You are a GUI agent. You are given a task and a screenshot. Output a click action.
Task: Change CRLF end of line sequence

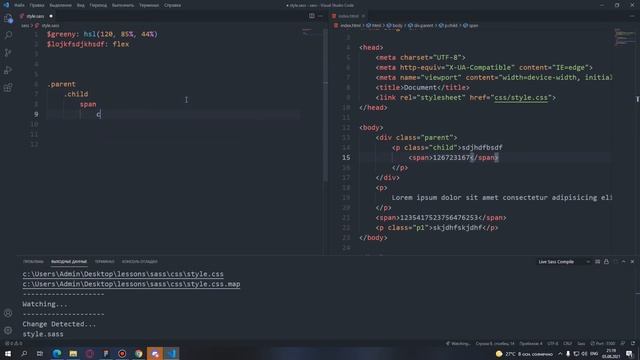[x=567, y=344]
